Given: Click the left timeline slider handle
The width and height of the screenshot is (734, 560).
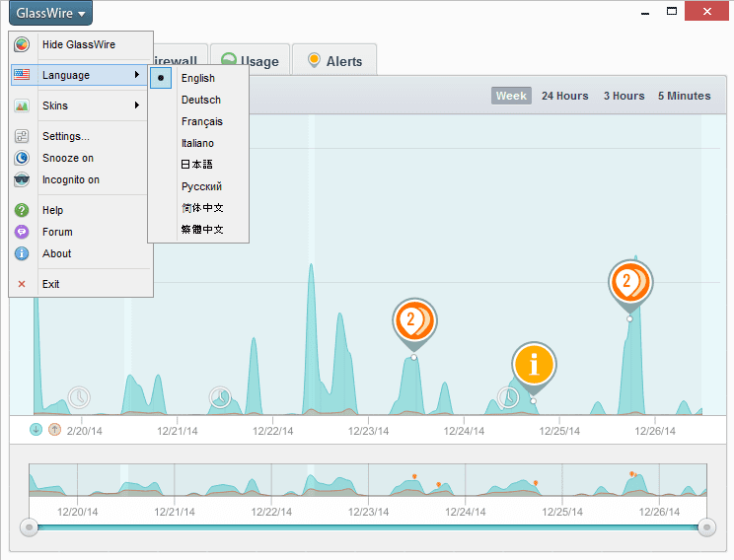Looking at the screenshot, I should pos(29,527).
